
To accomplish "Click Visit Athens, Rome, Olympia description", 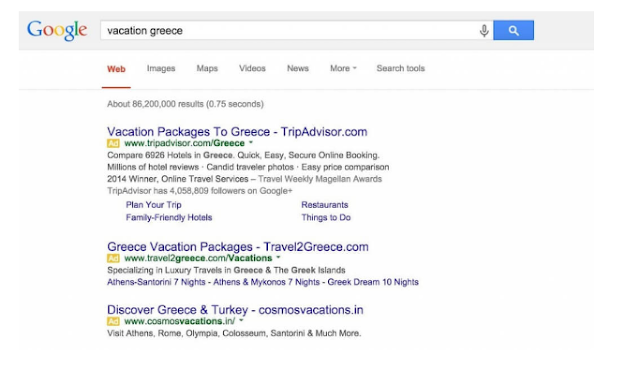I will (234, 333).
